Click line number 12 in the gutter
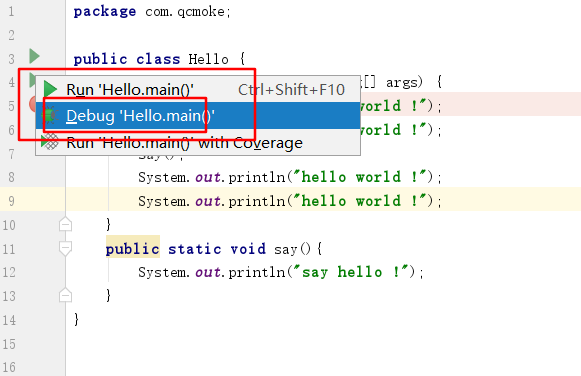581x376 pixels. [x=9, y=272]
